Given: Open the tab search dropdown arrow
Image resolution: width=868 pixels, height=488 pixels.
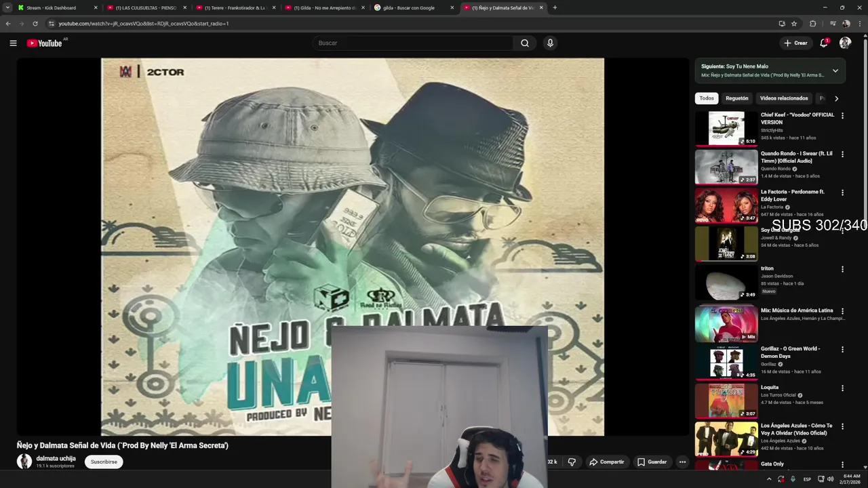Looking at the screenshot, I should pyautogui.click(x=7, y=7).
